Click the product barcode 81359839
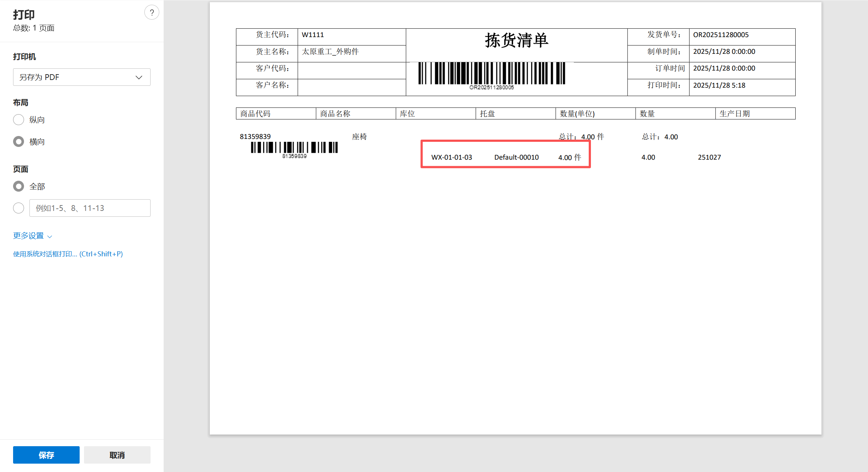This screenshot has width=868, height=472. tap(294, 148)
